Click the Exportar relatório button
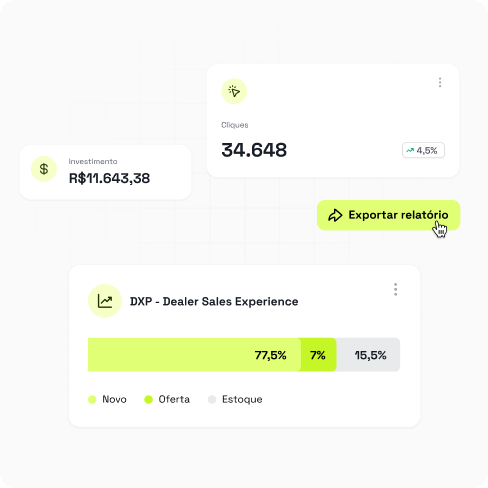 point(388,215)
